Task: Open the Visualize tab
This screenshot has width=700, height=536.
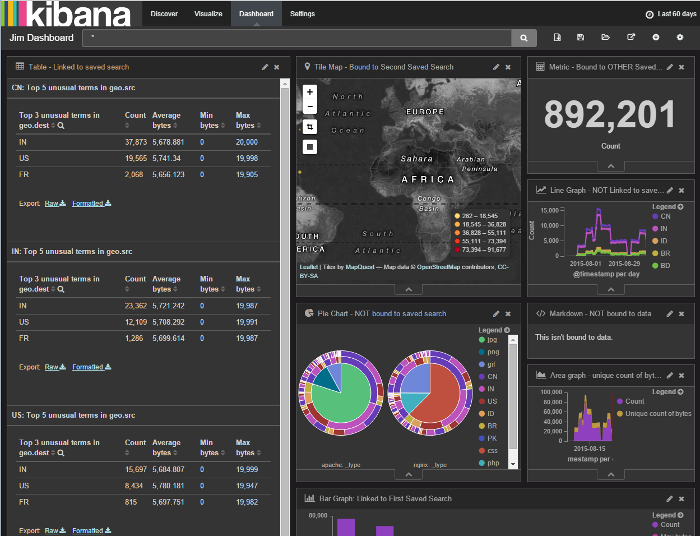Action: 208,14
